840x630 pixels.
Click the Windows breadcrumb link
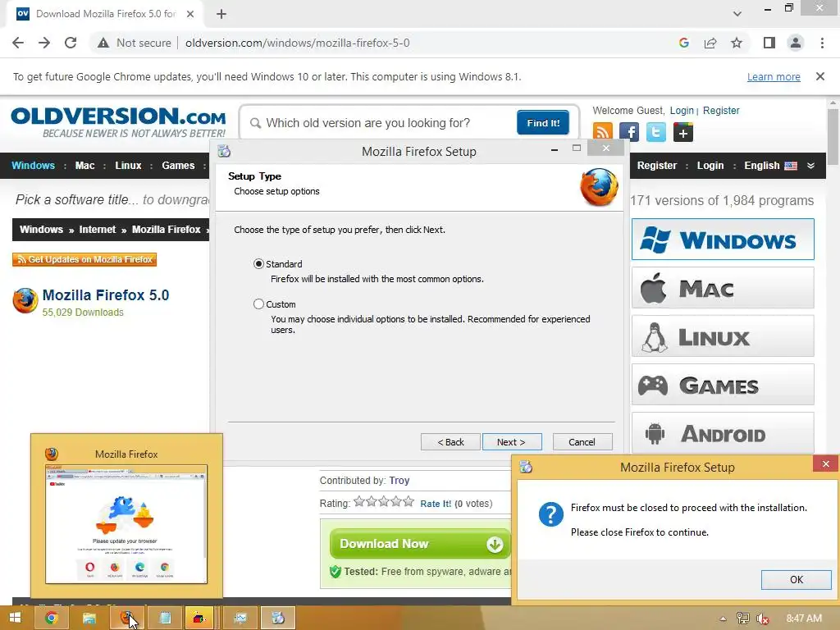pos(41,230)
